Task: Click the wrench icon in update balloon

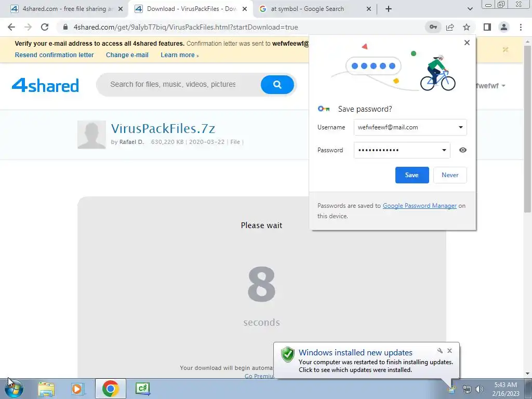Action: 440,351
